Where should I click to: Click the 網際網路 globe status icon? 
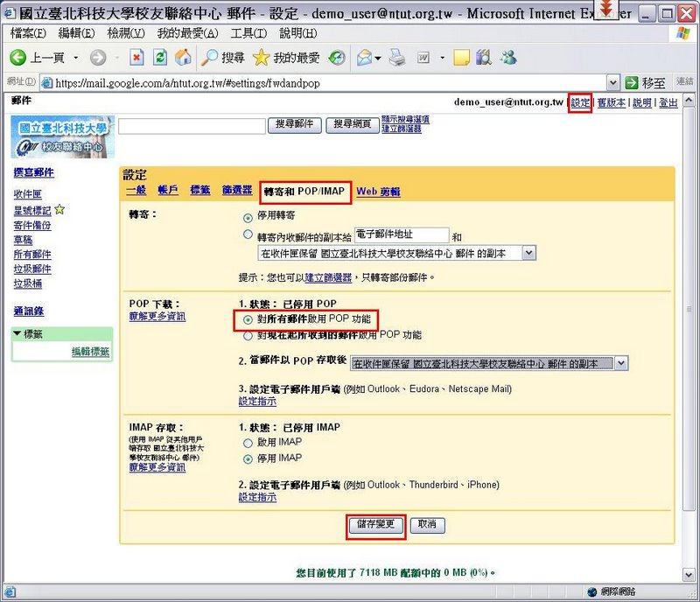(x=592, y=591)
